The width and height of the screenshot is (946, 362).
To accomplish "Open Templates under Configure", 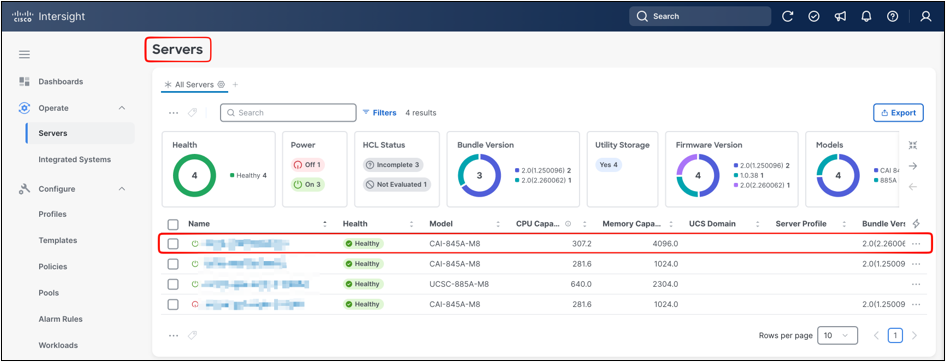I will tap(58, 240).
